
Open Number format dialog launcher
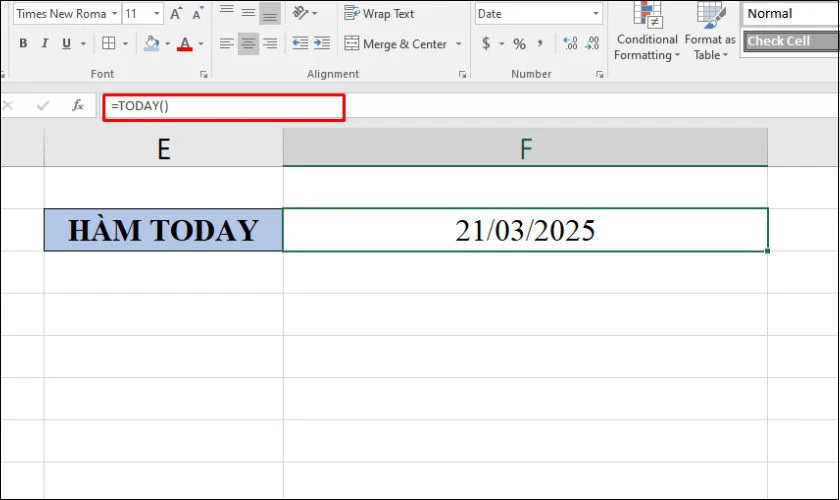coord(599,74)
